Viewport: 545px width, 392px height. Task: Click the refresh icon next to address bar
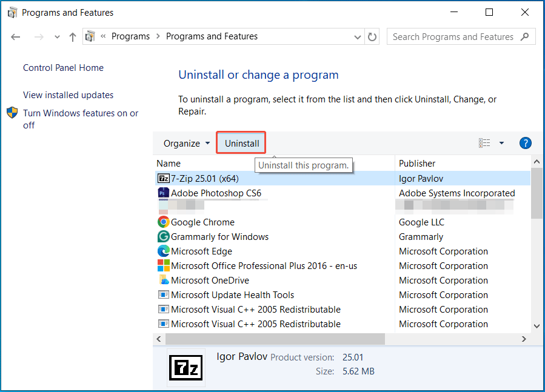373,36
